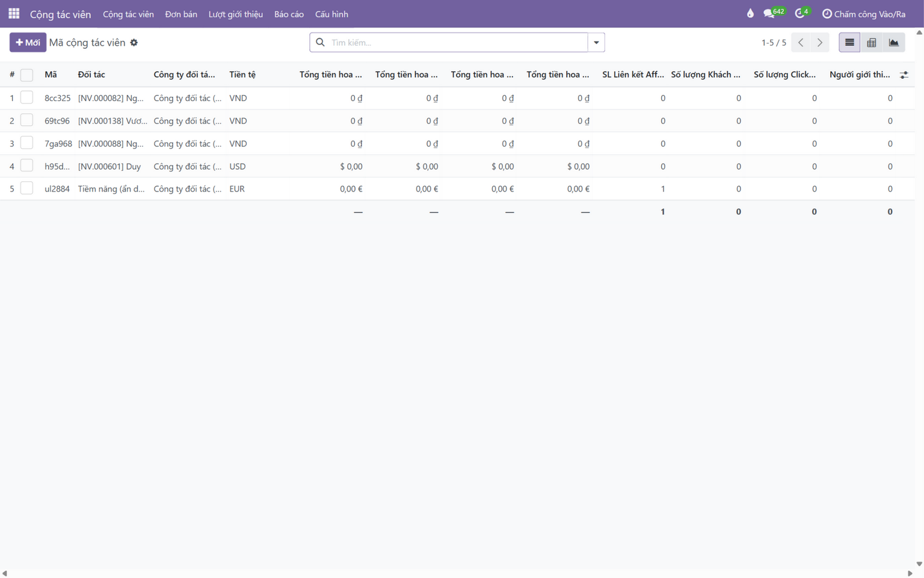924x578 pixels.
Task: Click the 1-5 / 5 pager counter
Action: tap(774, 42)
